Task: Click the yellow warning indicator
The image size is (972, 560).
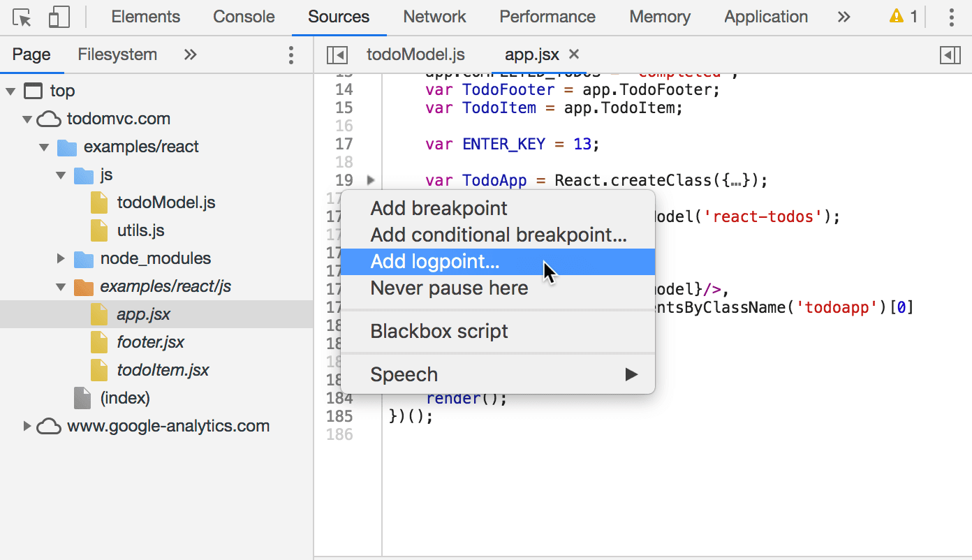Action: tap(898, 17)
